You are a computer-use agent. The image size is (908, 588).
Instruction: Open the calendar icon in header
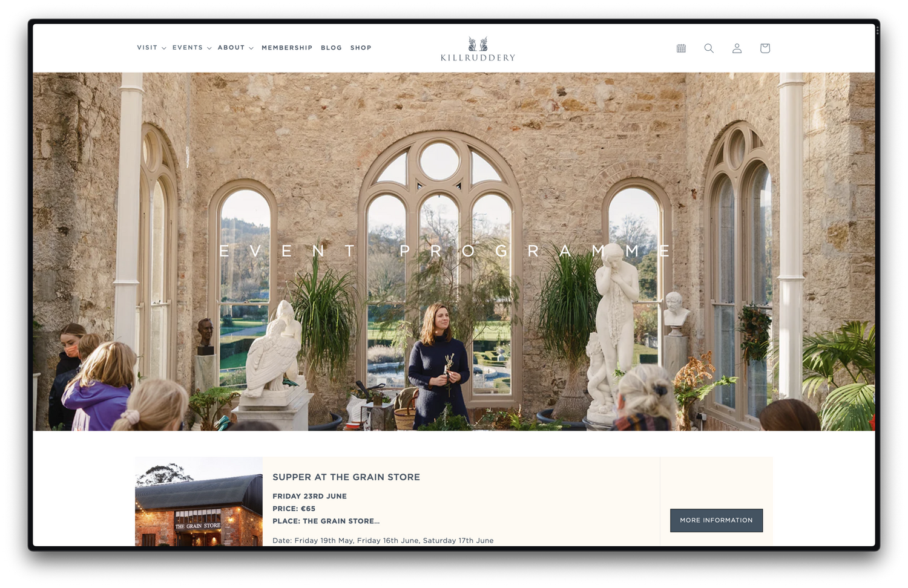pos(681,48)
